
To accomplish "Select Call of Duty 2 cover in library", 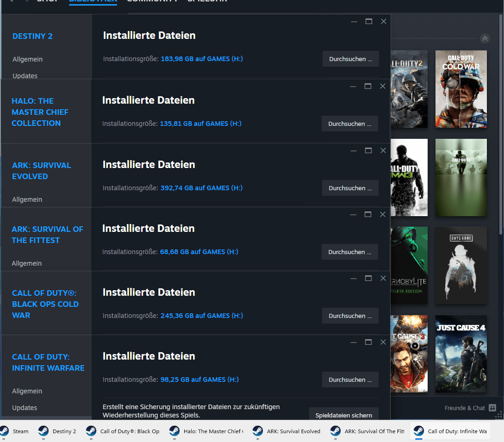I will (409, 89).
